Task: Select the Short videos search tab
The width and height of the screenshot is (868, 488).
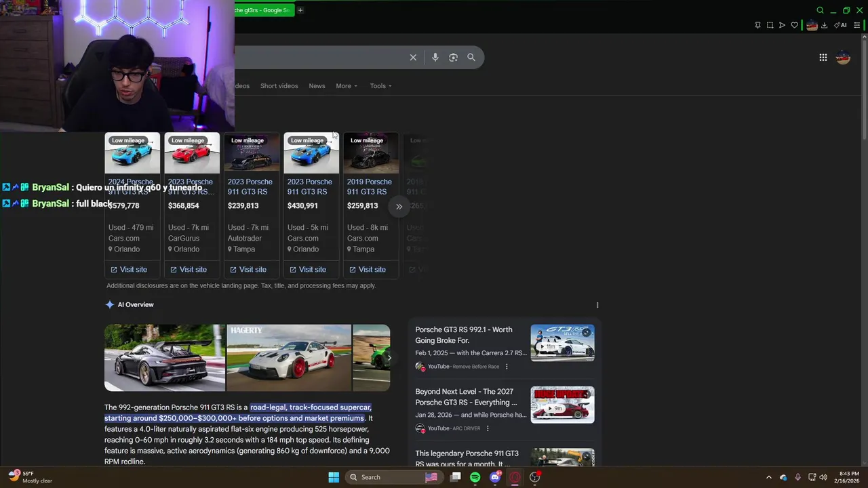Action: point(279,86)
